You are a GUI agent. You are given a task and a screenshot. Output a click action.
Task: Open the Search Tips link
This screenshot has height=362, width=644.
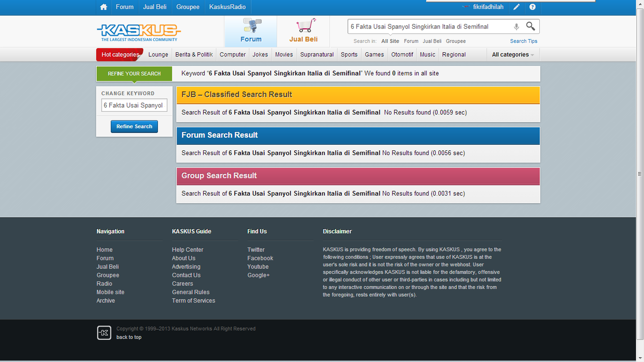524,41
